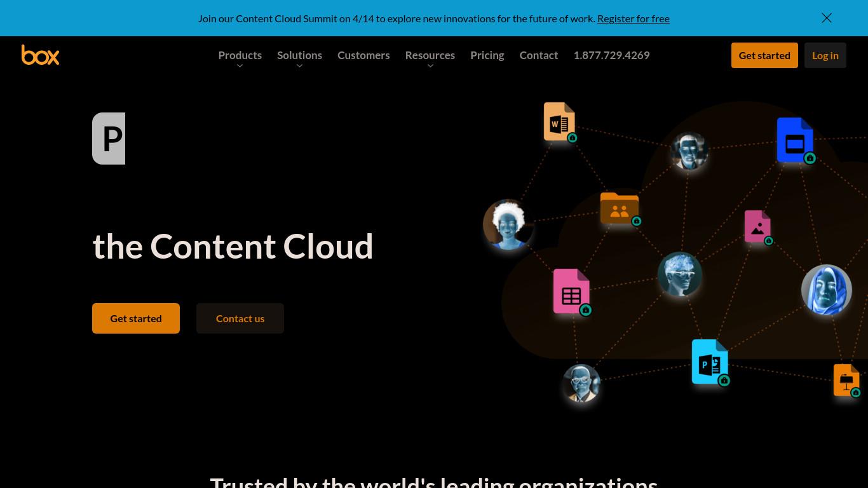Go to the Pricing page
Viewport: 868px width, 488px height.
click(487, 55)
